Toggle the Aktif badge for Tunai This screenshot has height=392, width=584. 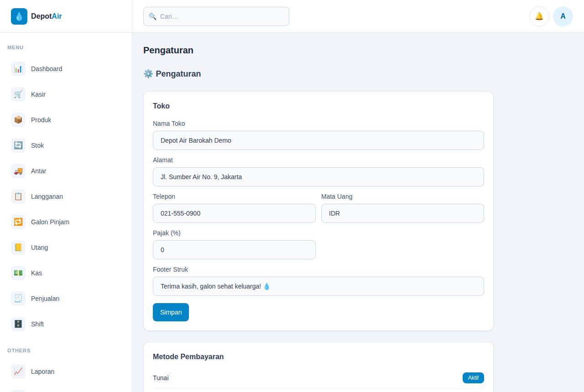[x=473, y=378]
